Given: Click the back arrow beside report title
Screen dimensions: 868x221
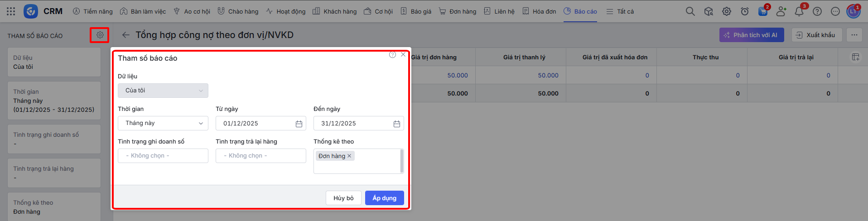Looking at the screenshot, I should pyautogui.click(x=125, y=35).
